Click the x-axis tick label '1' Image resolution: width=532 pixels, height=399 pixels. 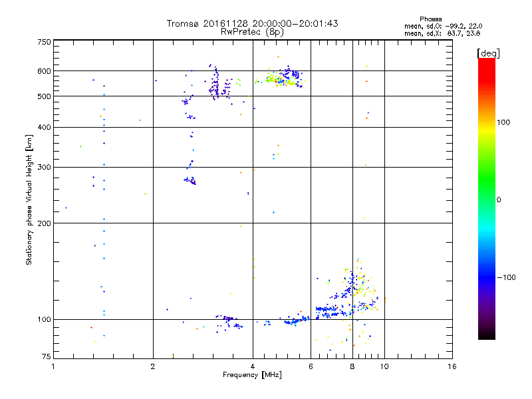[x=53, y=366]
